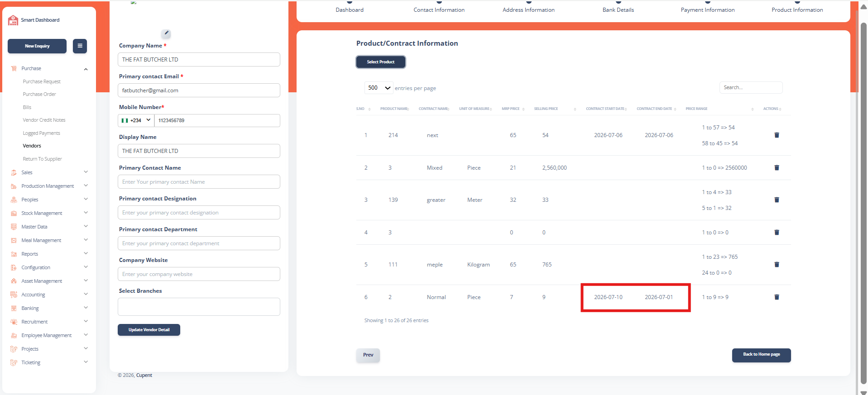Click the Smart Dashboard logo icon
This screenshot has width=868, height=395.
click(13, 20)
